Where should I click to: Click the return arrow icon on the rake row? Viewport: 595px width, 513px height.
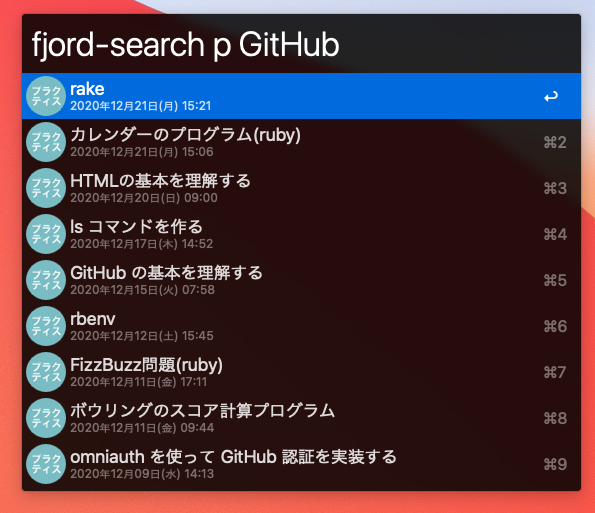coord(551,96)
